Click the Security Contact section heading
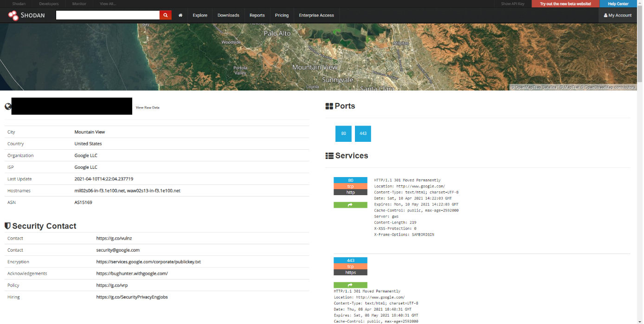 44,226
